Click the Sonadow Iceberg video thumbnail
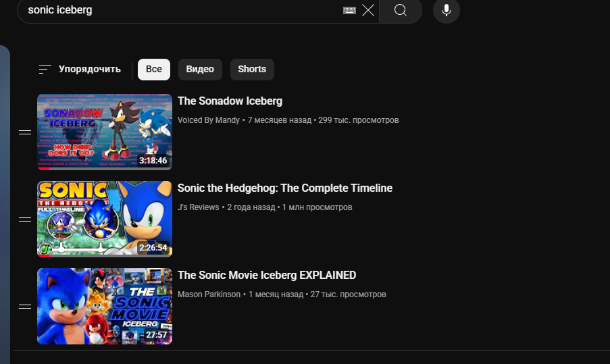The height and width of the screenshot is (364, 610). tap(105, 132)
